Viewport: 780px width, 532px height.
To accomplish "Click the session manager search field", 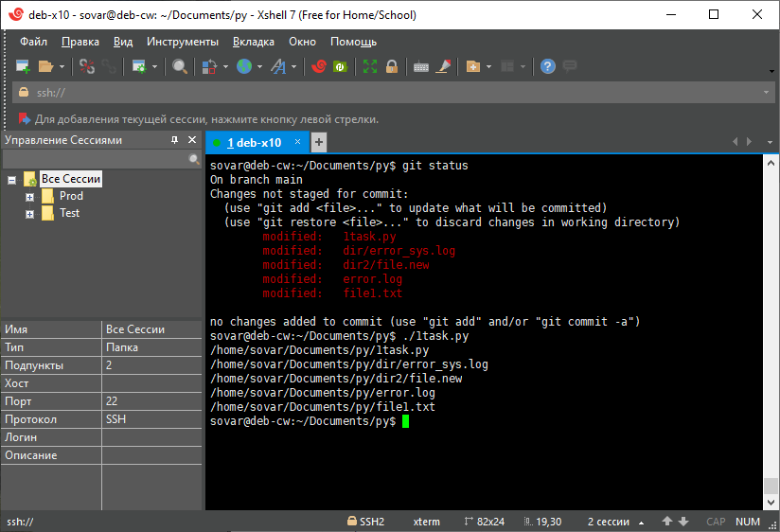I will tap(95, 159).
